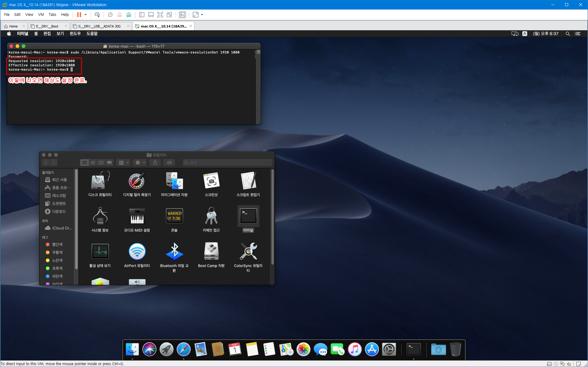Click the Finder search field
Image resolution: width=588 pixels, height=367 pixels.
coord(227,163)
